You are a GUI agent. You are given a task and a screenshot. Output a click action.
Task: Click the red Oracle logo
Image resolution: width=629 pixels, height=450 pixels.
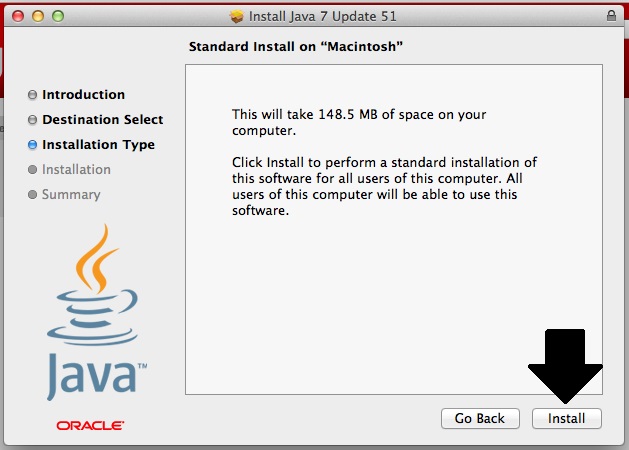(x=90, y=425)
